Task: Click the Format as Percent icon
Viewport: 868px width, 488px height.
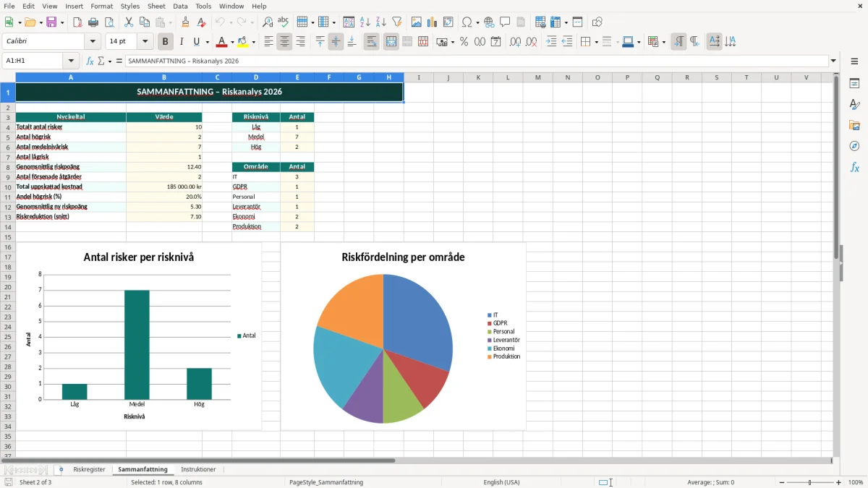Action: [x=464, y=42]
